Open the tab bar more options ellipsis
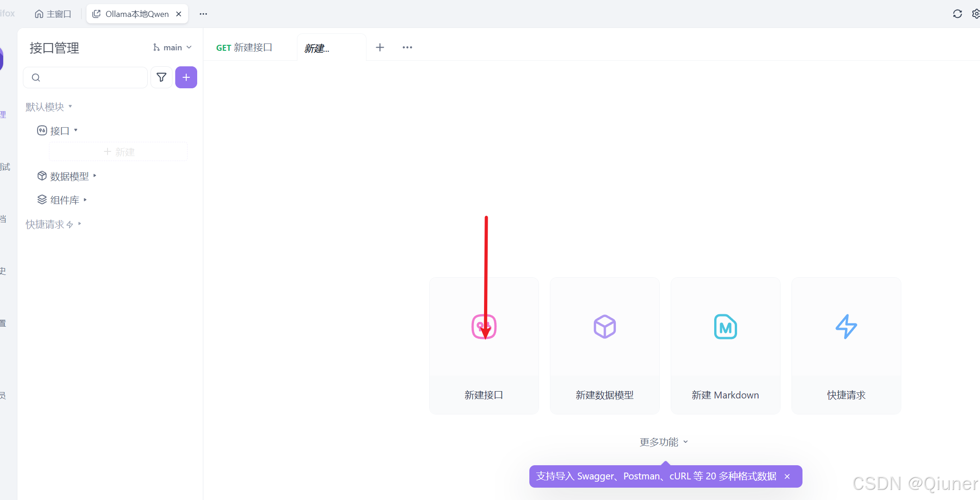980x500 pixels. [407, 48]
